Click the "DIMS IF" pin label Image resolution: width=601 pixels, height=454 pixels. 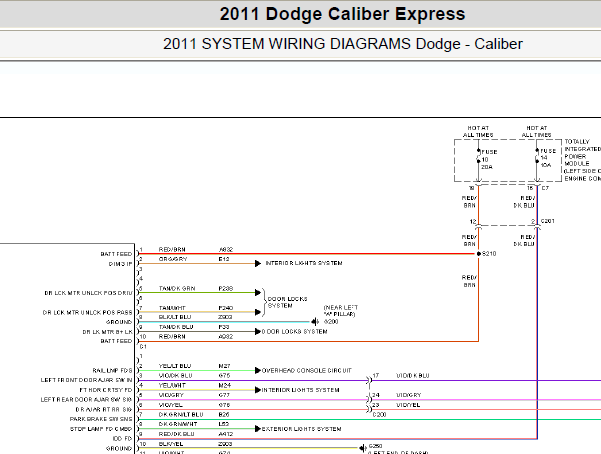(120, 264)
